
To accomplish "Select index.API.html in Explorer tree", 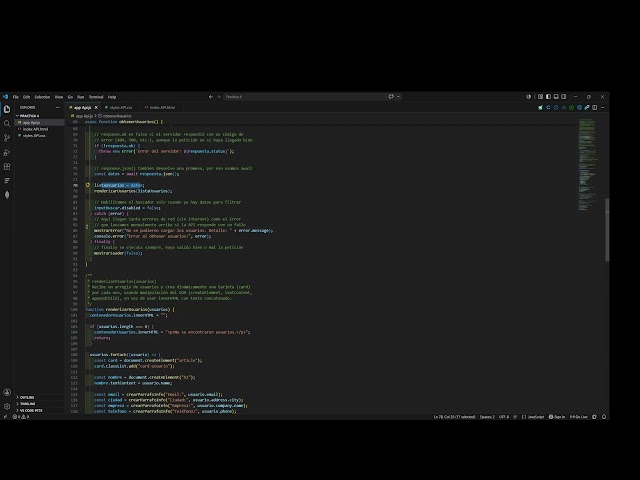I will pos(40,129).
